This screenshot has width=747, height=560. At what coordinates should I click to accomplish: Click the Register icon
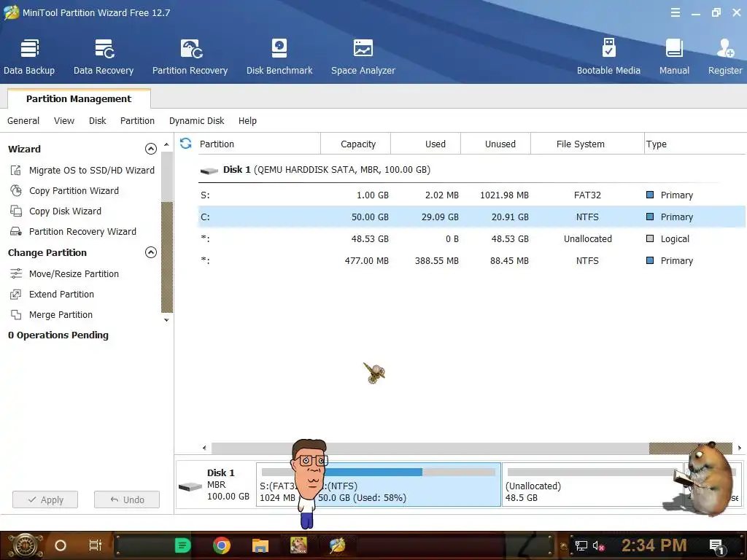[x=725, y=48]
